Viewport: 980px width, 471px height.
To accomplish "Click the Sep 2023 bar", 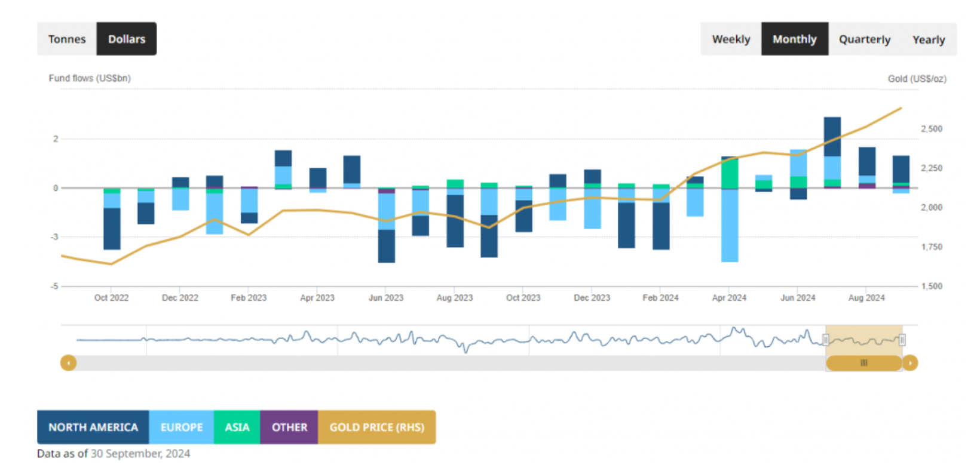I will 489,220.
